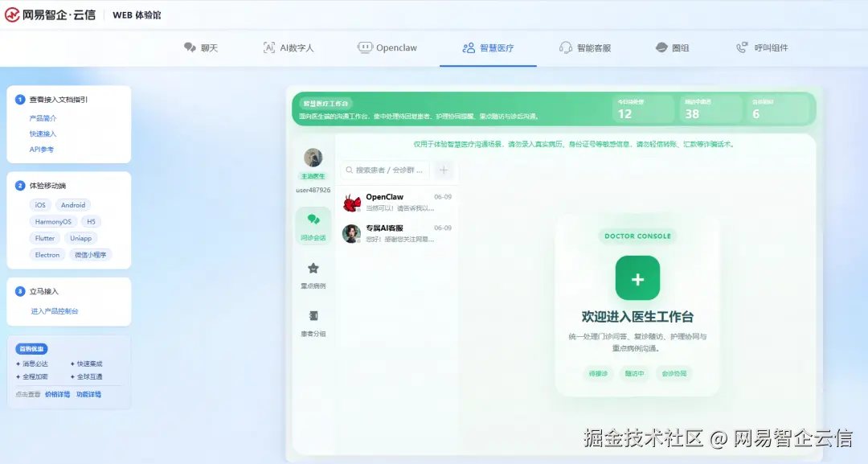Open the API参考 link

(42, 150)
